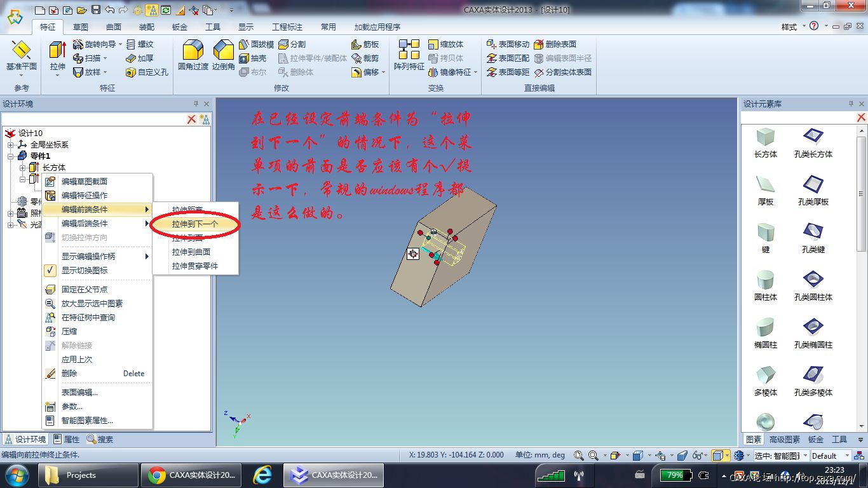Select the 圆柱体 cylinder element thumbnail

coord(766,286)
